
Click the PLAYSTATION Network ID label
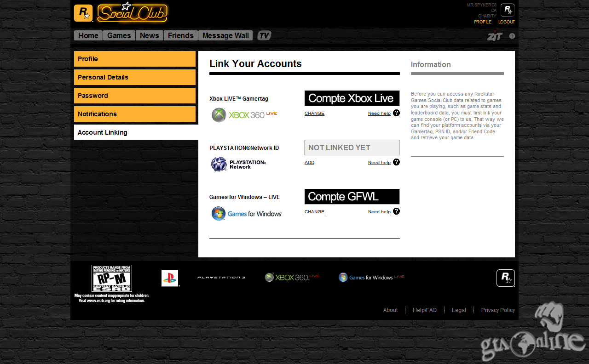click(x=244, y=148)
